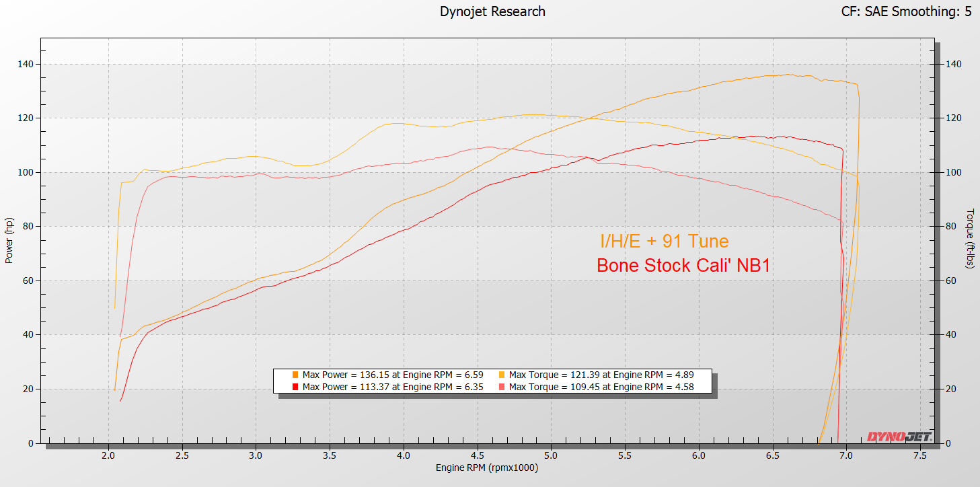
Task: Click the 'Engine RPM (rpmx1000)' axis title
Action: 487,468
